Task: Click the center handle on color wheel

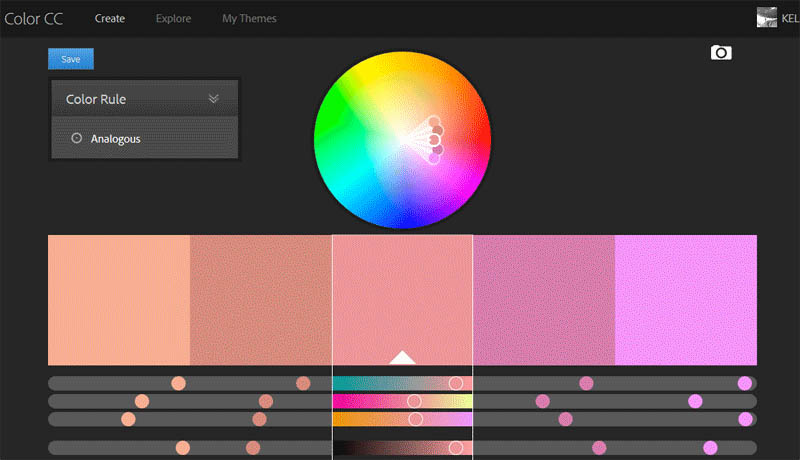Action: (x=434, y=140)
